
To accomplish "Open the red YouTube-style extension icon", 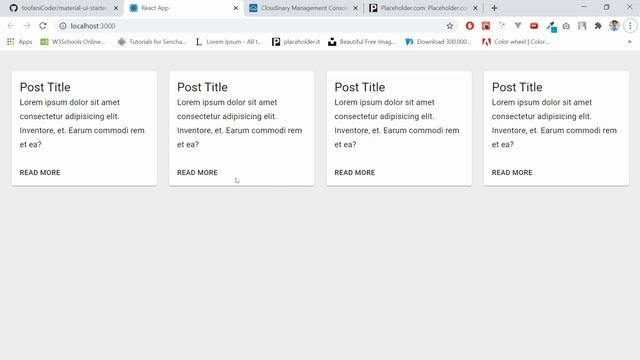I will coord(534,26).
